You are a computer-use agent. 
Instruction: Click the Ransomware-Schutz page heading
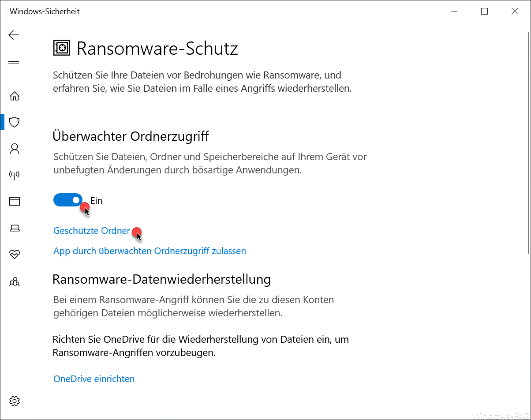click(157, 48)
